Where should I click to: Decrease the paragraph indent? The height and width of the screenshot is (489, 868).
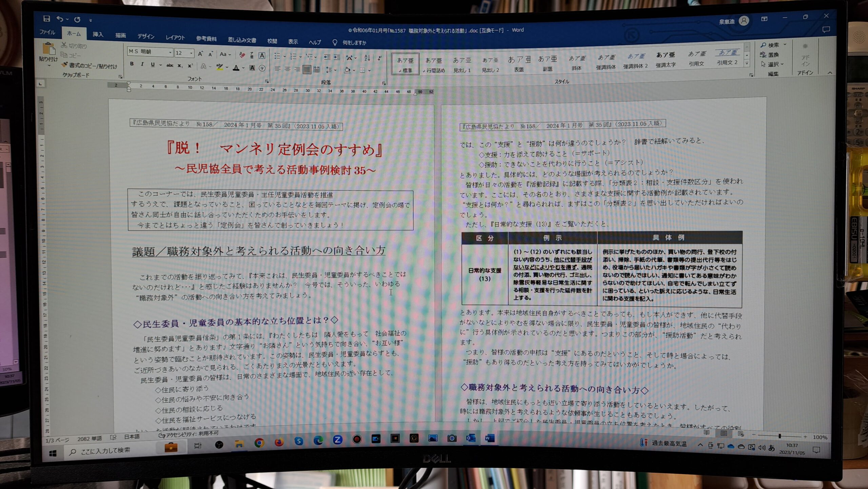point(327,57)
